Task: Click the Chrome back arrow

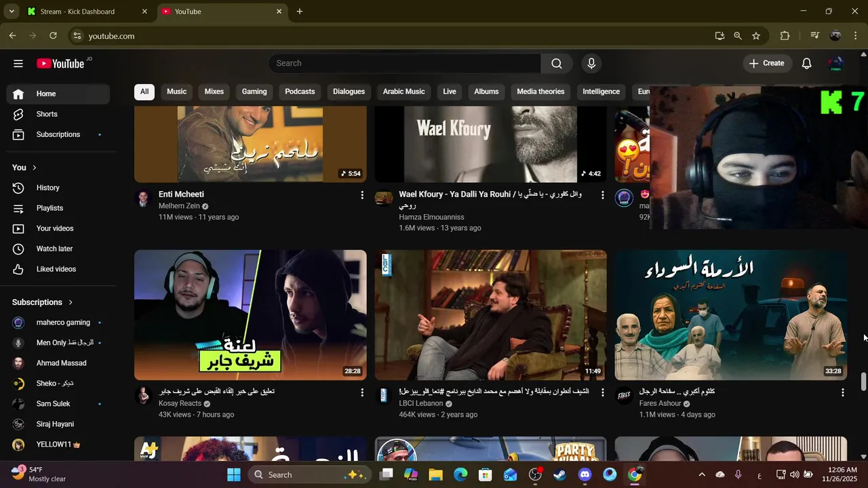Action: click(x=13, y=36)
